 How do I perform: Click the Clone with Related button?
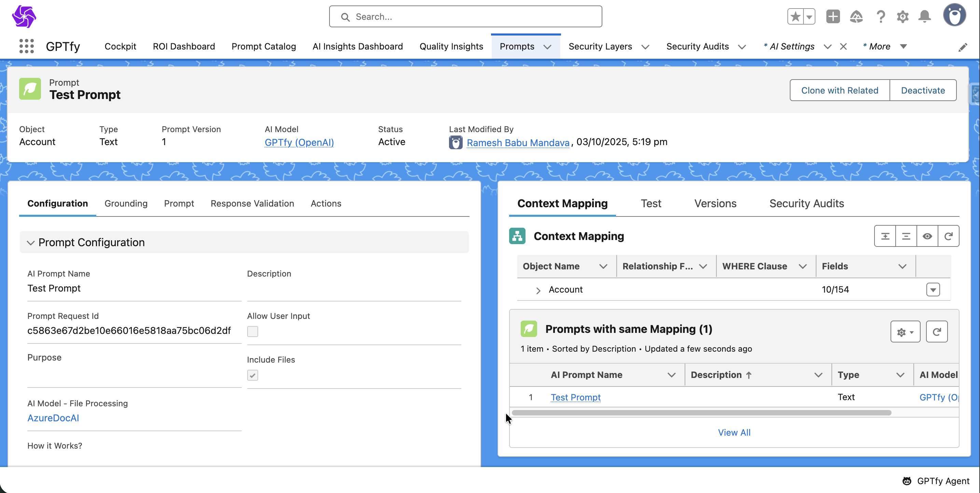click(840, 90)
